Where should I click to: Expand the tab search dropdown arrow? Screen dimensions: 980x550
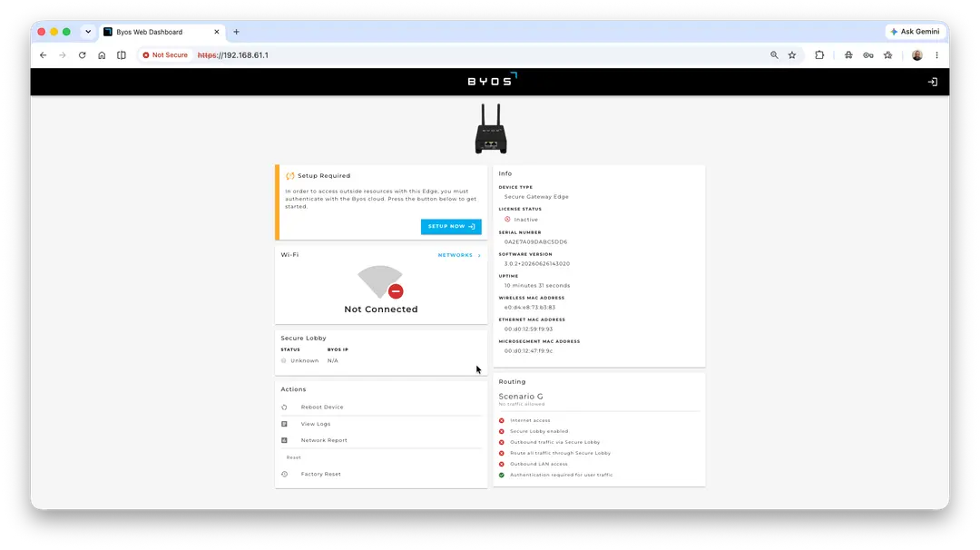pos(88,32)
